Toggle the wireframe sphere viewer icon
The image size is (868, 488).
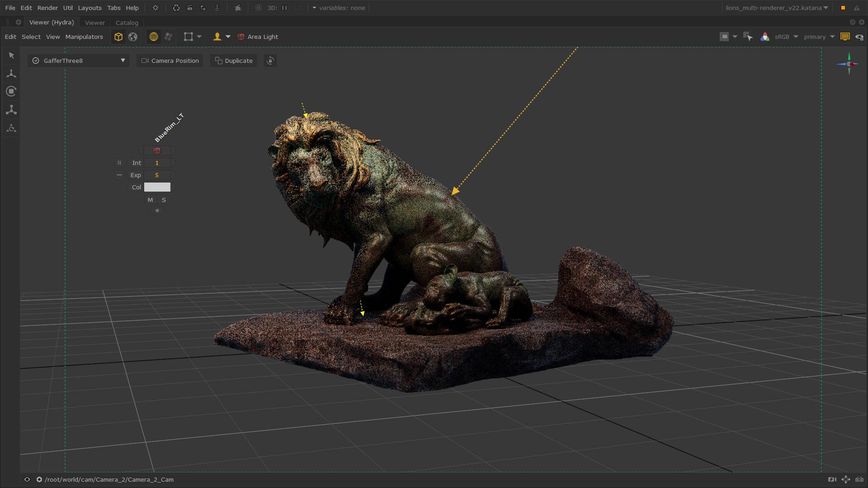click(154, 37)
